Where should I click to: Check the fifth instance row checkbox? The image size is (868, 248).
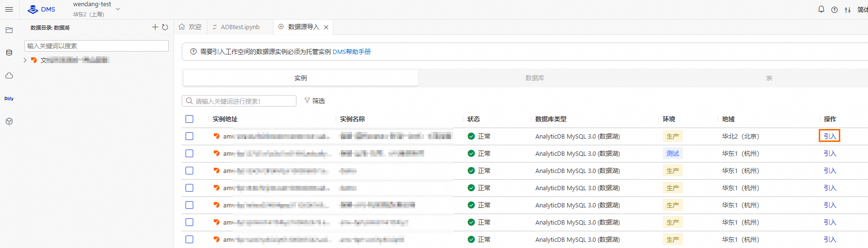[x=189, y=205]
